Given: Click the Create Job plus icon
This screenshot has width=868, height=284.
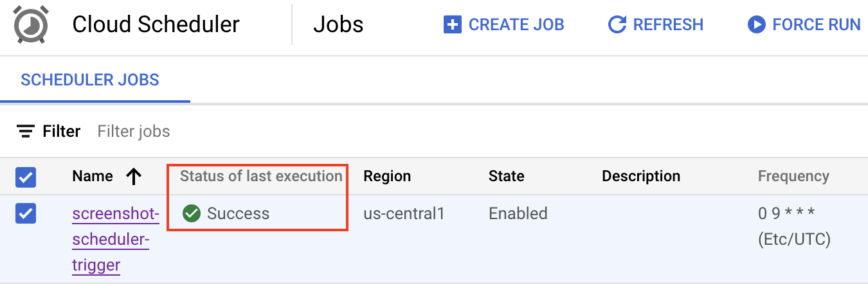Looking at the screenshot, I should [453, 25].
